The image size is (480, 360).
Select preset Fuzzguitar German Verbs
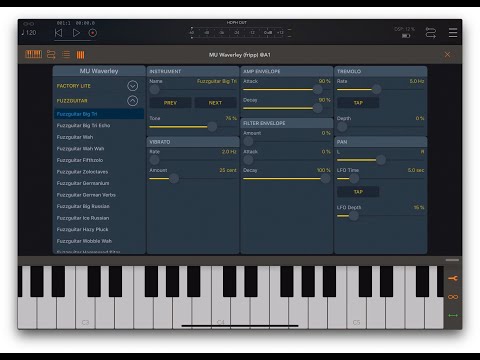pos(99,195)
